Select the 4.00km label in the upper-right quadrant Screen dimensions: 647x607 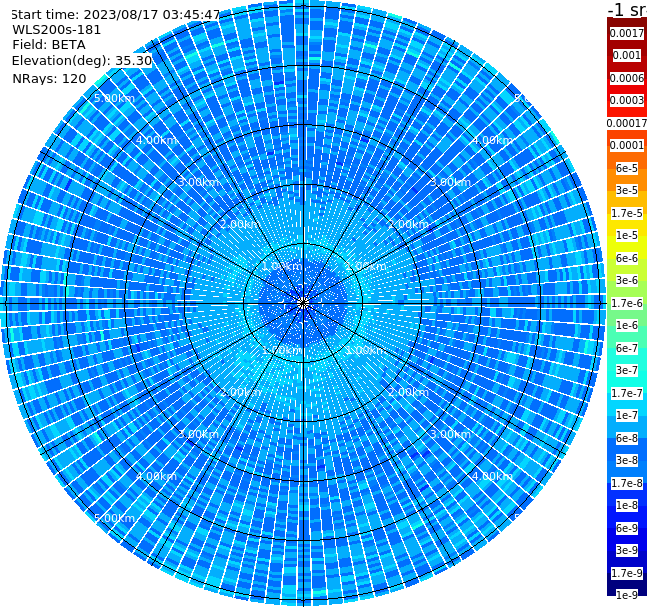(492, 140)
